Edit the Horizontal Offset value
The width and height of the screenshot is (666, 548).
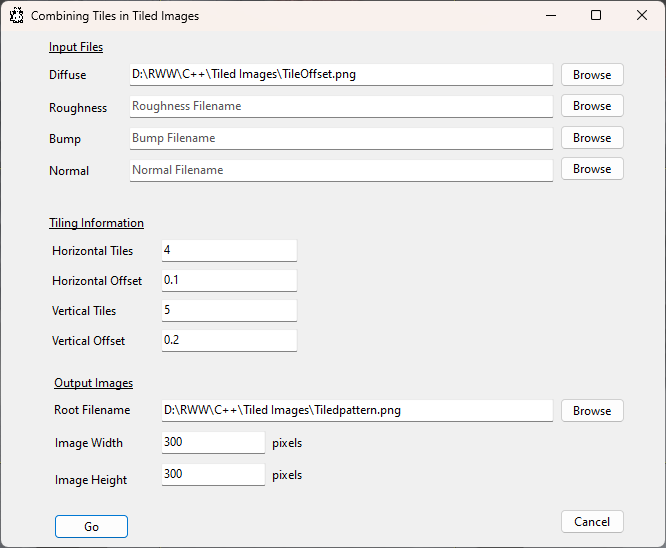pyautogui.click(x=228, y=280)
